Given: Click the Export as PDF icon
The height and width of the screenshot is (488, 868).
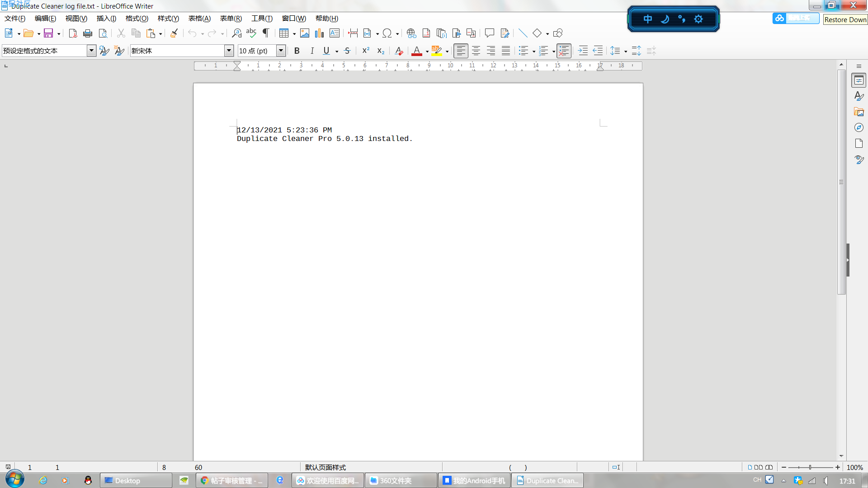Looking at the screenshot, I should tap(73, 33).
